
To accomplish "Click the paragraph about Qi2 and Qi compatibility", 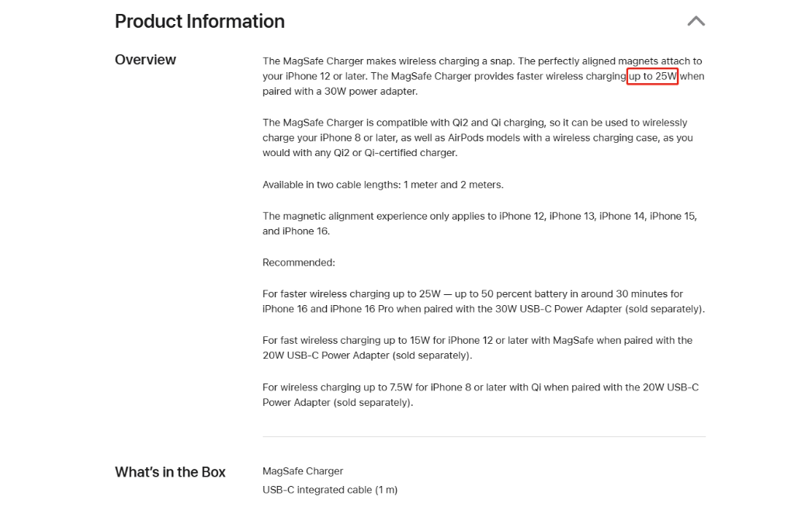I will (477, 137).
